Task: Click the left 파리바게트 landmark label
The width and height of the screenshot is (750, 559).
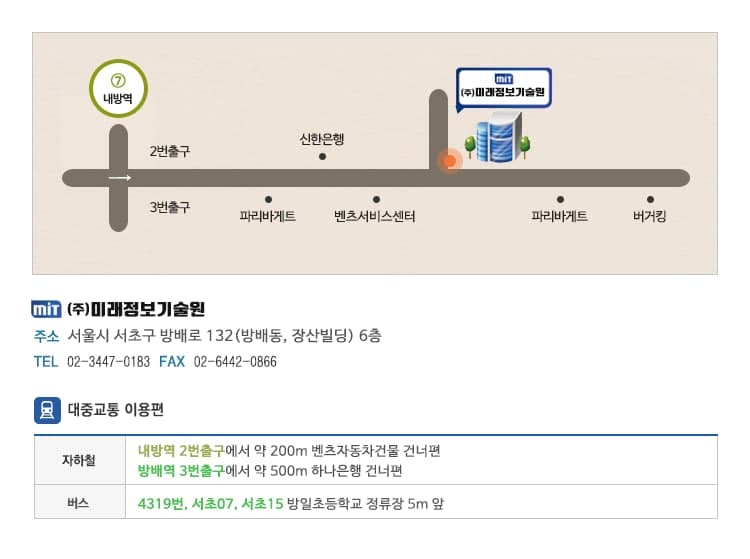Action: pyautogui.click(x=268, y=216)
